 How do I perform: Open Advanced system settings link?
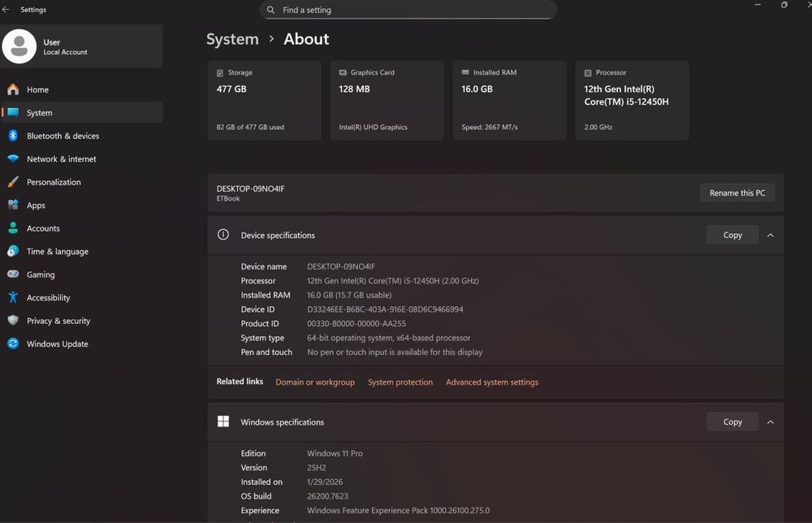(x=492, y=383)
